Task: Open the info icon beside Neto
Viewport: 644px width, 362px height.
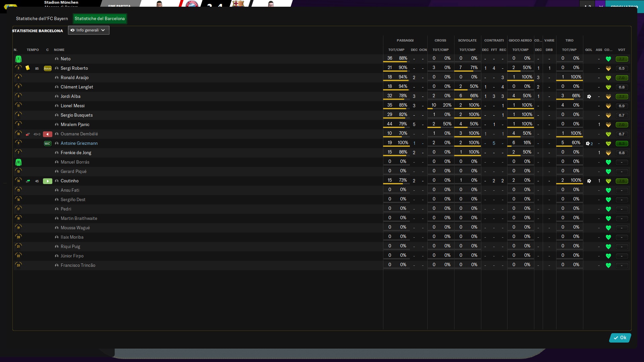Action: (x=57, y=59)
